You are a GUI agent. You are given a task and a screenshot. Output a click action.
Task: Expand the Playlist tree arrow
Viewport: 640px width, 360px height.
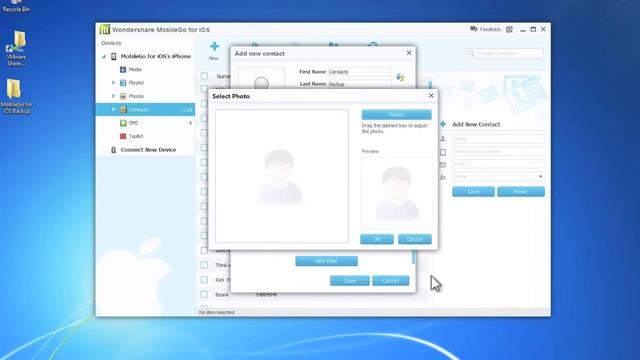tap(113, 83)
